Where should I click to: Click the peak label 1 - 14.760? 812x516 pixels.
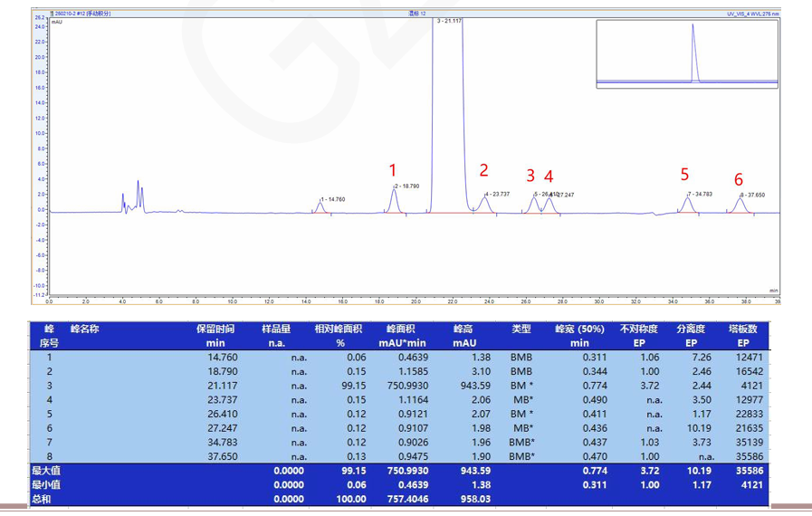coord(332,199)
